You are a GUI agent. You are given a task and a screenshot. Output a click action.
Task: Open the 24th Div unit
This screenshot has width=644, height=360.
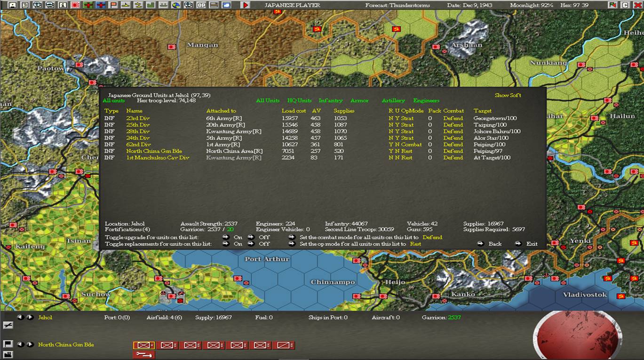pos(138,138)
